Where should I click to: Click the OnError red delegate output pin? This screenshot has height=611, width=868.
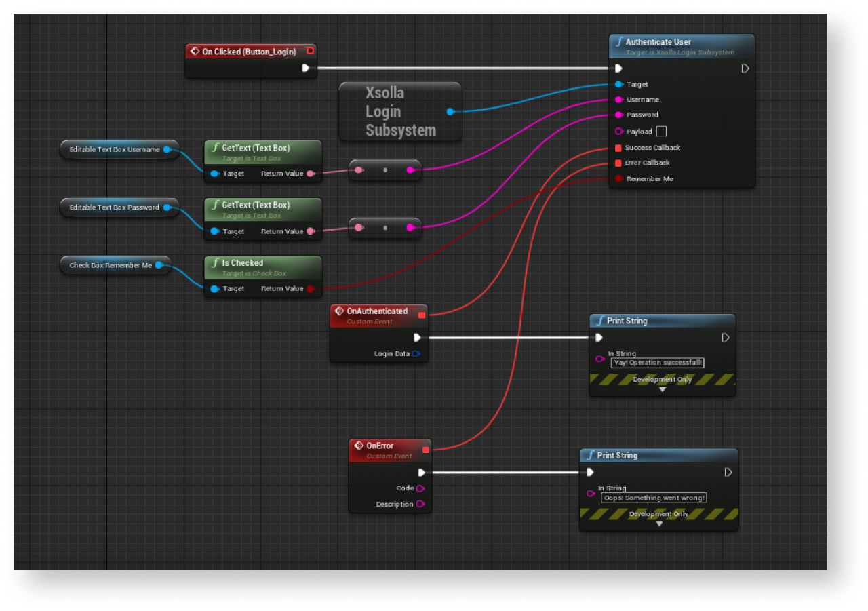[x=426, y=449]
